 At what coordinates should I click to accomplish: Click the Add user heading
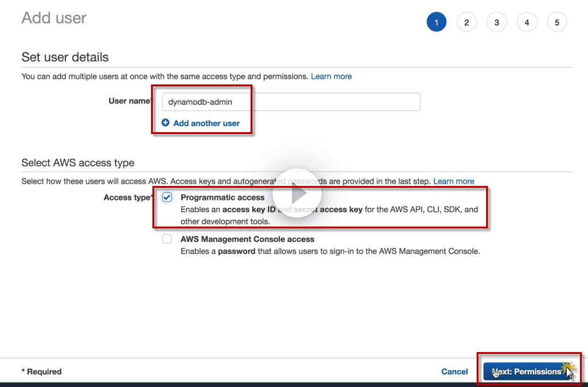pos(54,18)
